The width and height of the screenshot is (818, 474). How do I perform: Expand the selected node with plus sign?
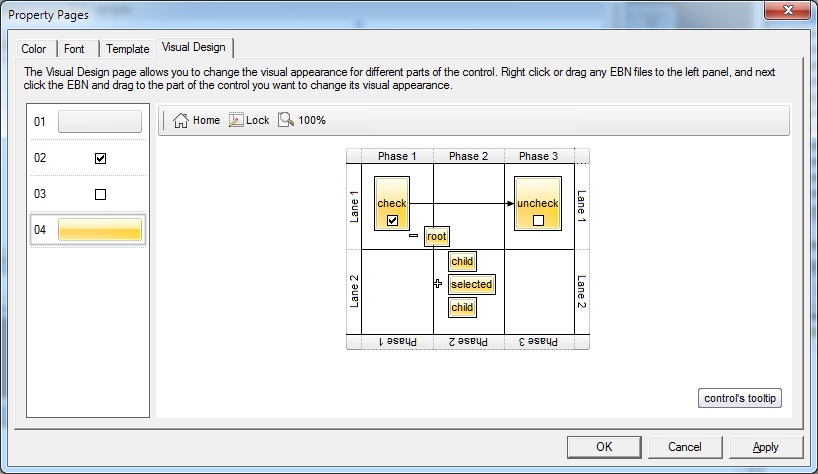pyautogui.click(x=438, y=284)
